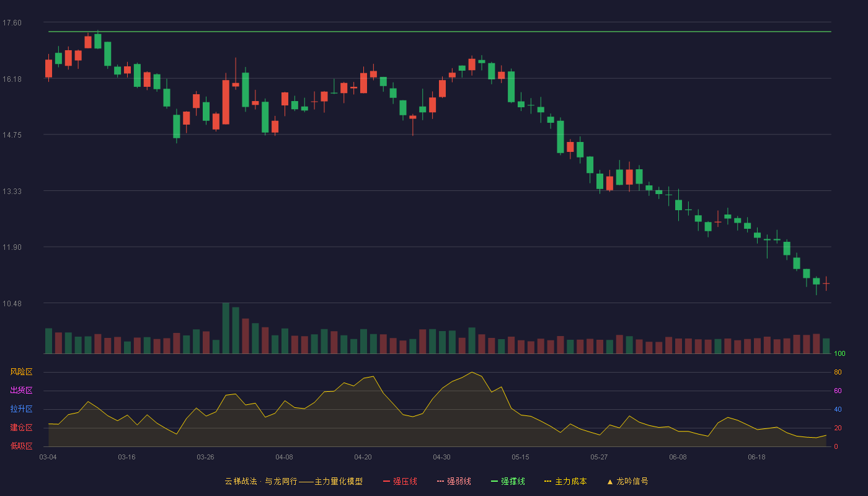Click the red 0 indicator axis value

836,446
